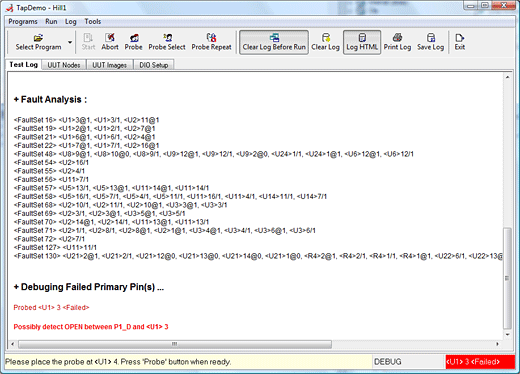Image resolution: width=520 pixels, height=374 pixels.
Task: Print the log via Print Log
Action: (x=397, y=42)
